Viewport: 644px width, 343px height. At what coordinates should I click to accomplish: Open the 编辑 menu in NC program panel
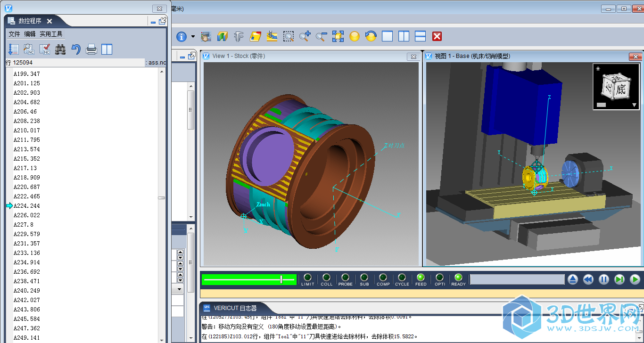30,34
